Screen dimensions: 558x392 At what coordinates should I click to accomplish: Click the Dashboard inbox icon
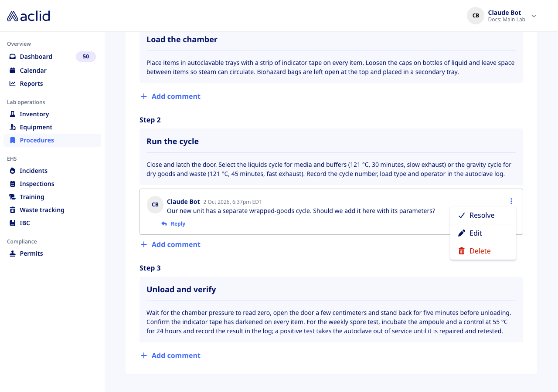pyautogui.click(x=13, y=57)
